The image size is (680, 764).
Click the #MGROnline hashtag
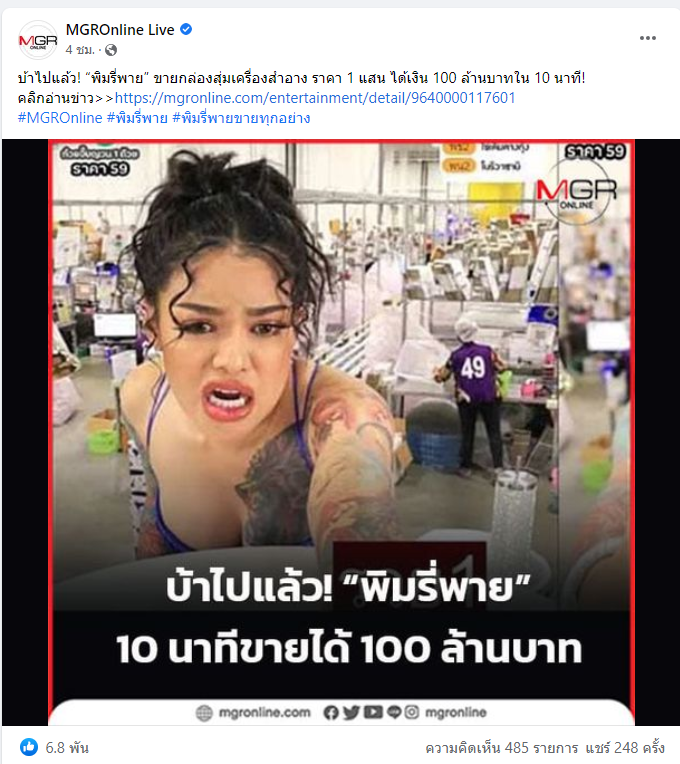click(x=60, y=118)
